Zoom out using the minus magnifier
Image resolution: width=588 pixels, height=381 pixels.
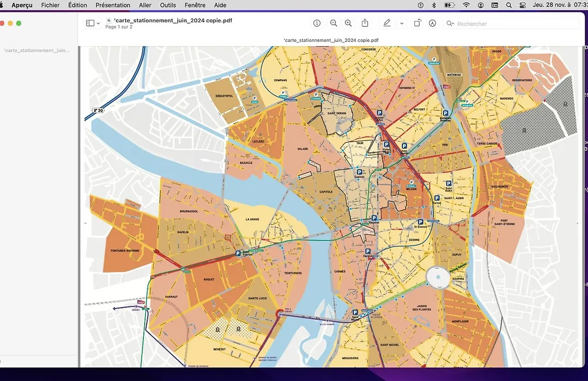(333, 23)
